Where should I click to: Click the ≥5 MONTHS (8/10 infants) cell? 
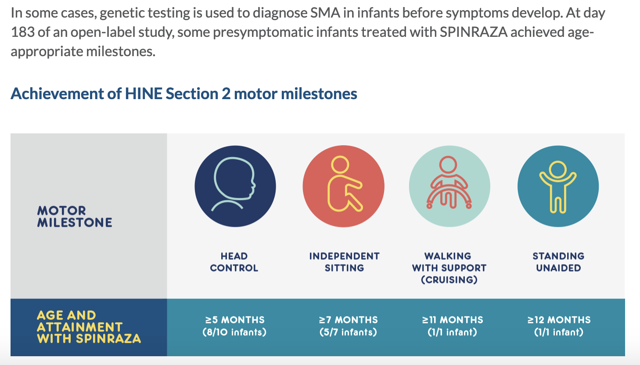coord(235,326)
